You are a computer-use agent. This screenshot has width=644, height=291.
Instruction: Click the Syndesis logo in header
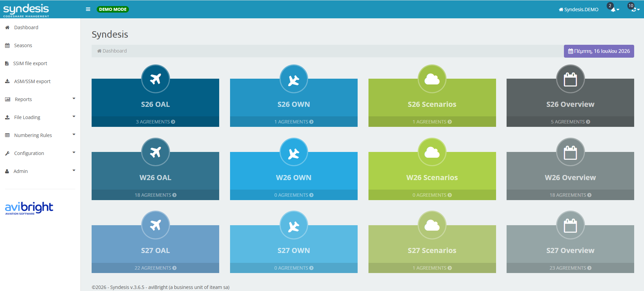26,10
